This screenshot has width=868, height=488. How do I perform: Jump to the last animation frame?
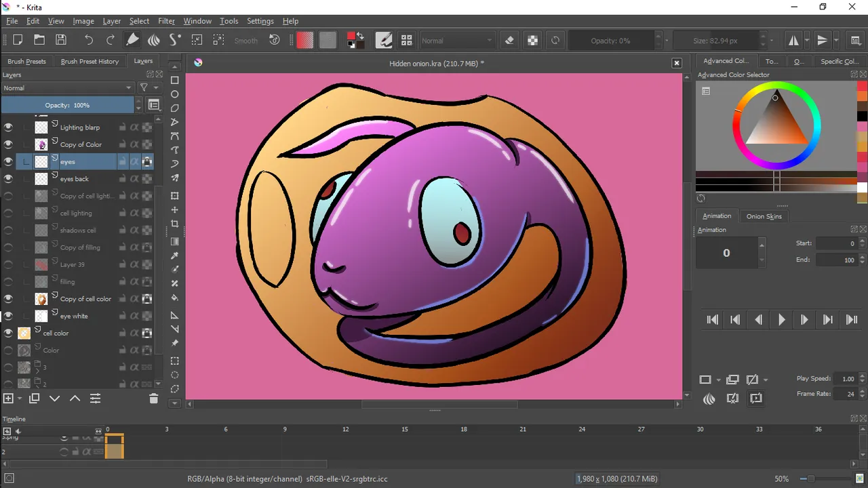(x=852, y=320)
